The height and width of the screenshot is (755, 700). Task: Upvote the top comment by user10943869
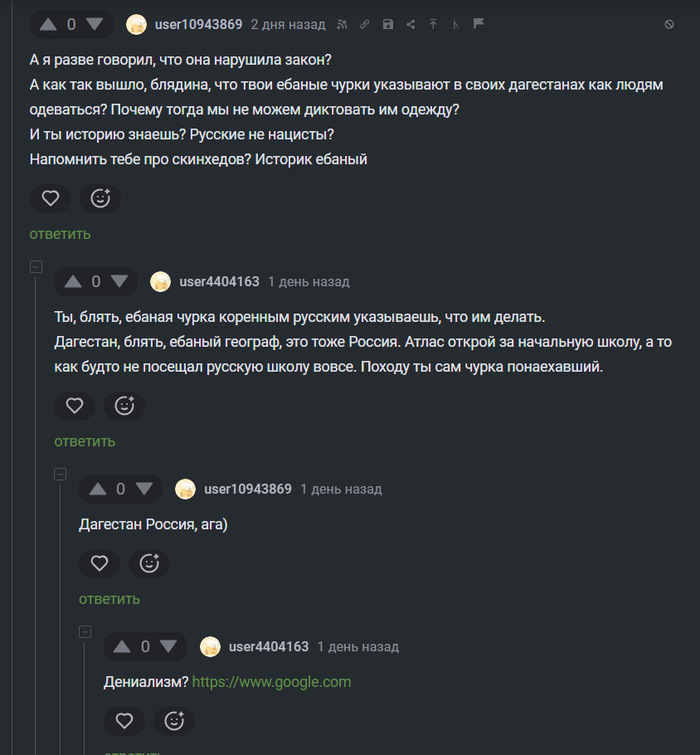(x=48, y=24)
